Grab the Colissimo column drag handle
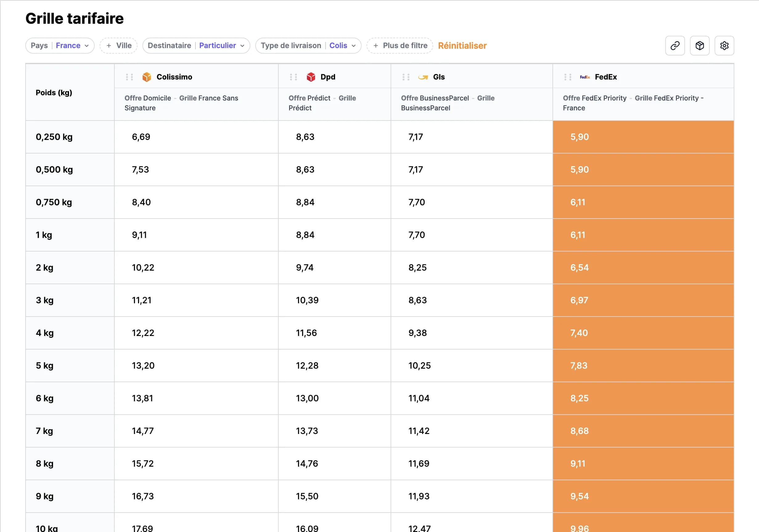Viewport: 759px width, 532px height. tap(129, 77)
